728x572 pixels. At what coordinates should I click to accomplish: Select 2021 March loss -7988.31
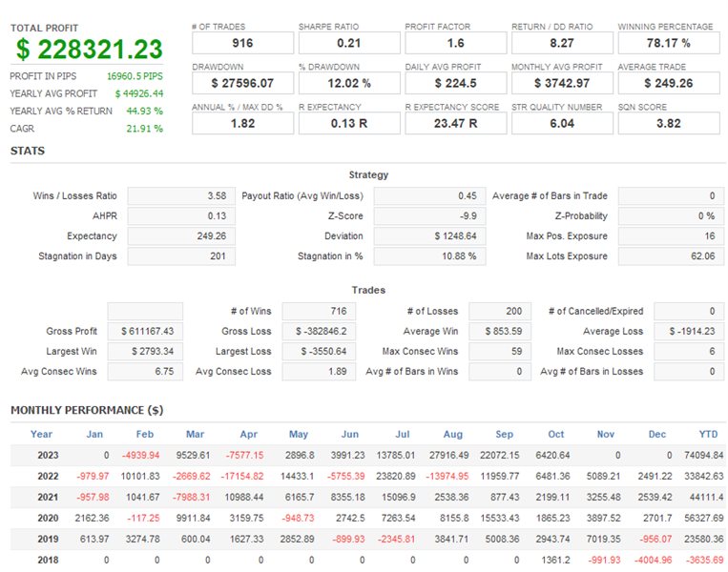(x=191, y=497)
